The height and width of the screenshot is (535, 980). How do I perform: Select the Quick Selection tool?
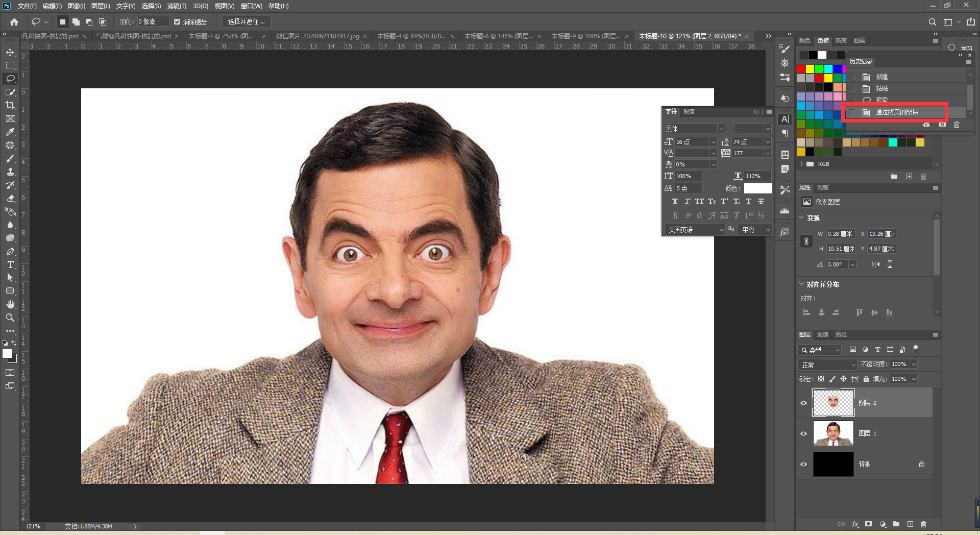point(10,92)
